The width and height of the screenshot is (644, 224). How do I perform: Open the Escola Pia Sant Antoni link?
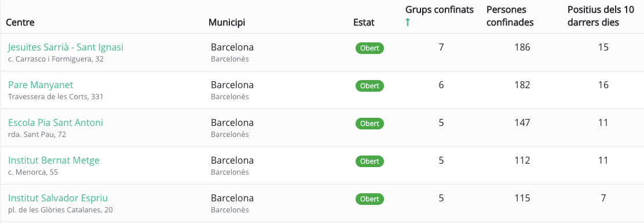click(x=56, y=122)
